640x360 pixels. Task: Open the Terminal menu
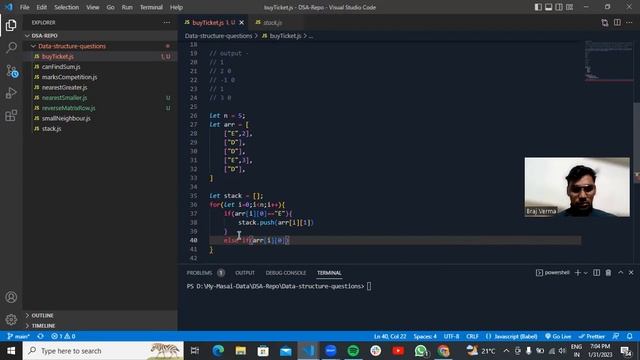point(151,7)
